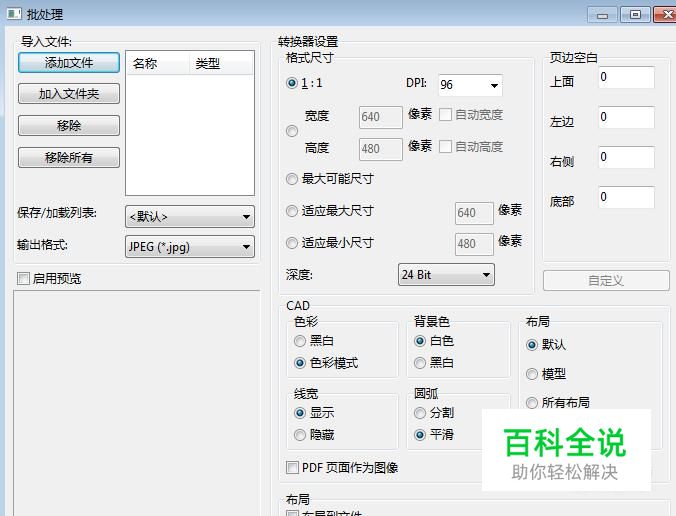Click the 批处理 window title icon
This screenshot has height=516, width=676.
pyautogui.click(x=14, y=14)
